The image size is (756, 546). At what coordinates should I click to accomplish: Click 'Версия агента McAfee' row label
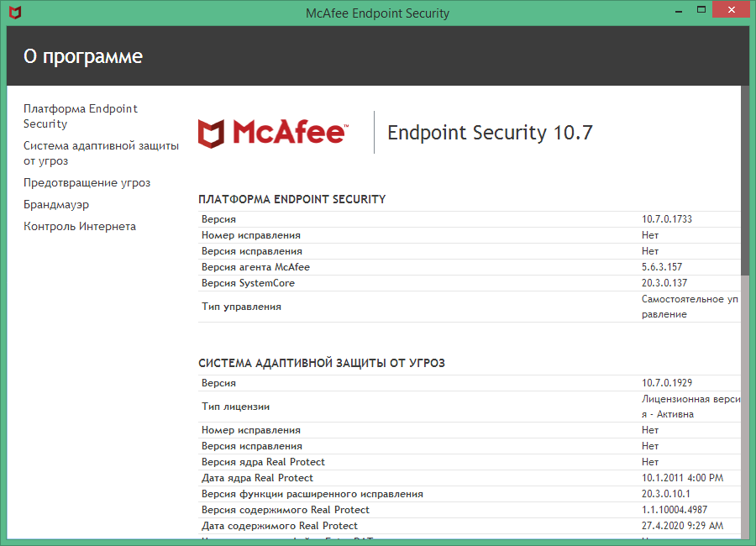click(255, 267)
